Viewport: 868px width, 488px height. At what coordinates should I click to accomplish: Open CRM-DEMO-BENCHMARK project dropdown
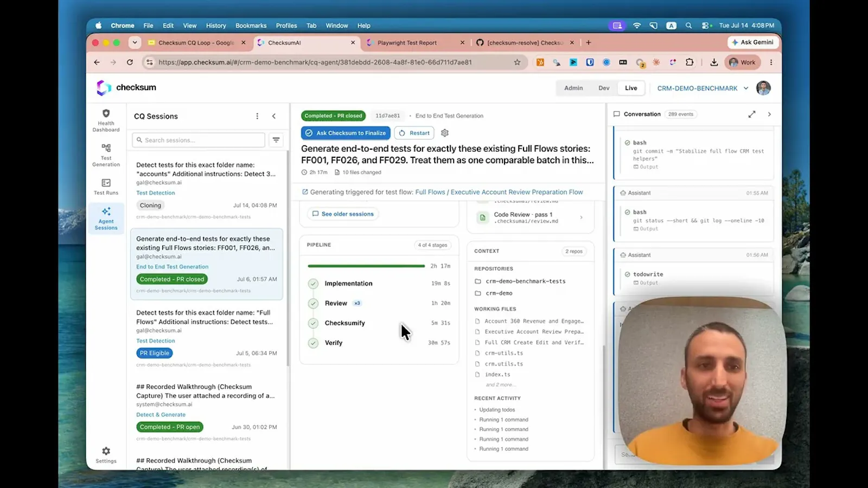703,88
